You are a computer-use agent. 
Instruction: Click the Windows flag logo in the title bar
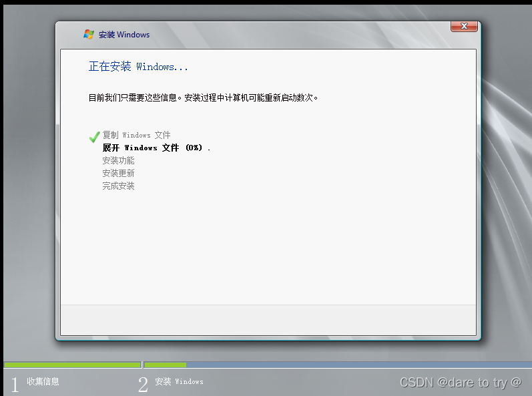(89, 34)
